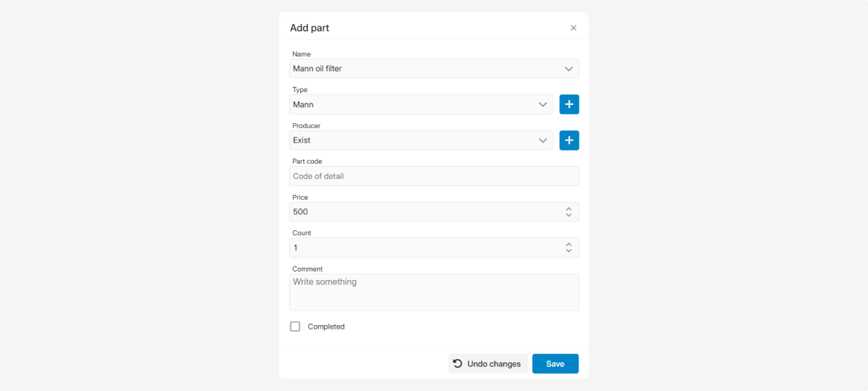Click the plus icon beside Producer

pyautogui.click(x=569, y=140)
